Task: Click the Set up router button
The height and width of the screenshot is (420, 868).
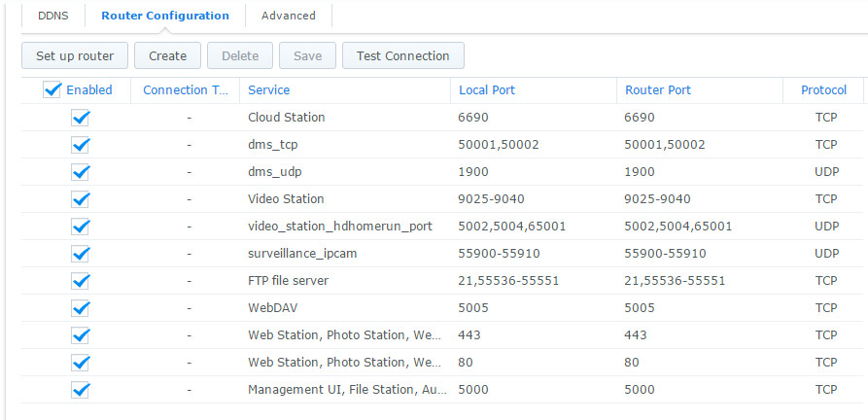Action: pos(75,55)
